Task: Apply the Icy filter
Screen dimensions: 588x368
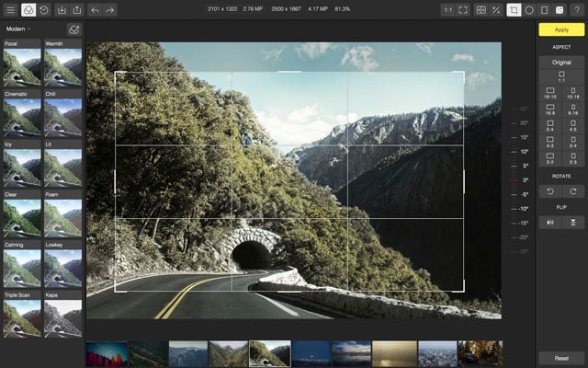Action: 22,164
